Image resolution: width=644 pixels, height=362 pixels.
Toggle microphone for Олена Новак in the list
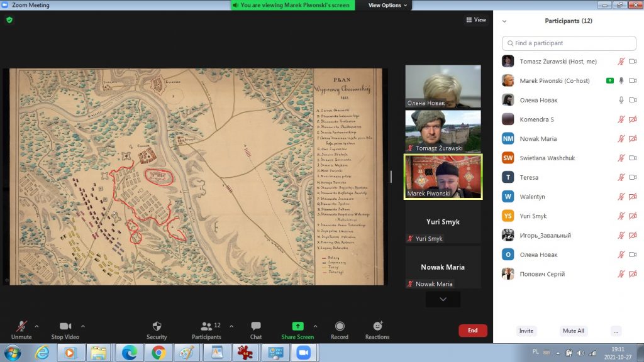[621, 100]
